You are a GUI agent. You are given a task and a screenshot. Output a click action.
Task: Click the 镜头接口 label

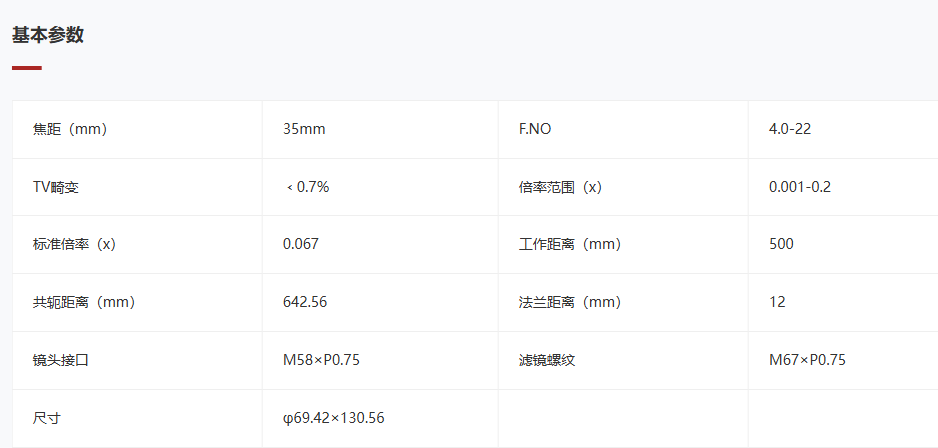coord(60,360)
